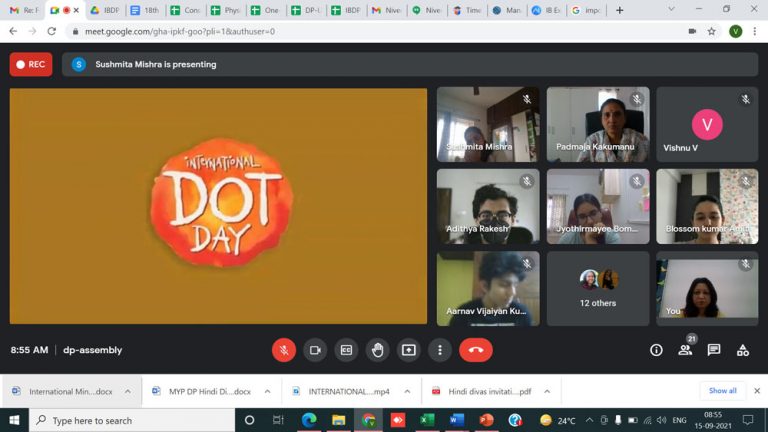Open the 12 others tile
The width and height of the screenshot is (768, 432).
pyautogui.click(x=598, y=288)
